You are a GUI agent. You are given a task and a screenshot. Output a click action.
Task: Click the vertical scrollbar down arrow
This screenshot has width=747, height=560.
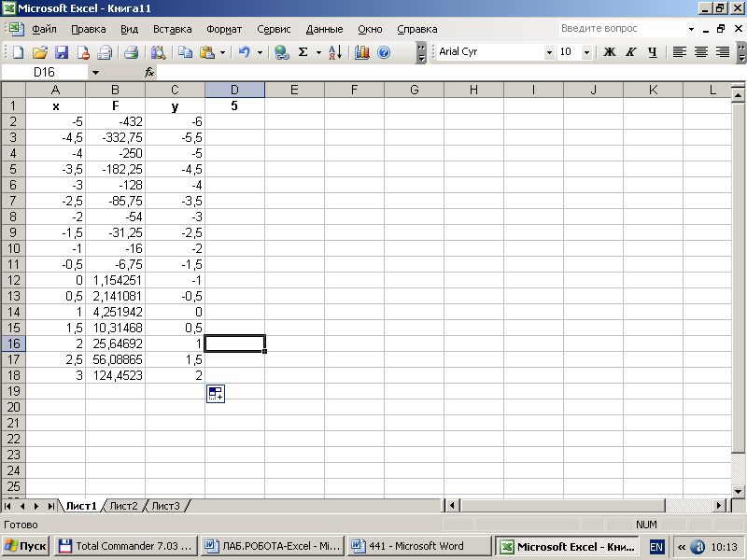[738, 492]
